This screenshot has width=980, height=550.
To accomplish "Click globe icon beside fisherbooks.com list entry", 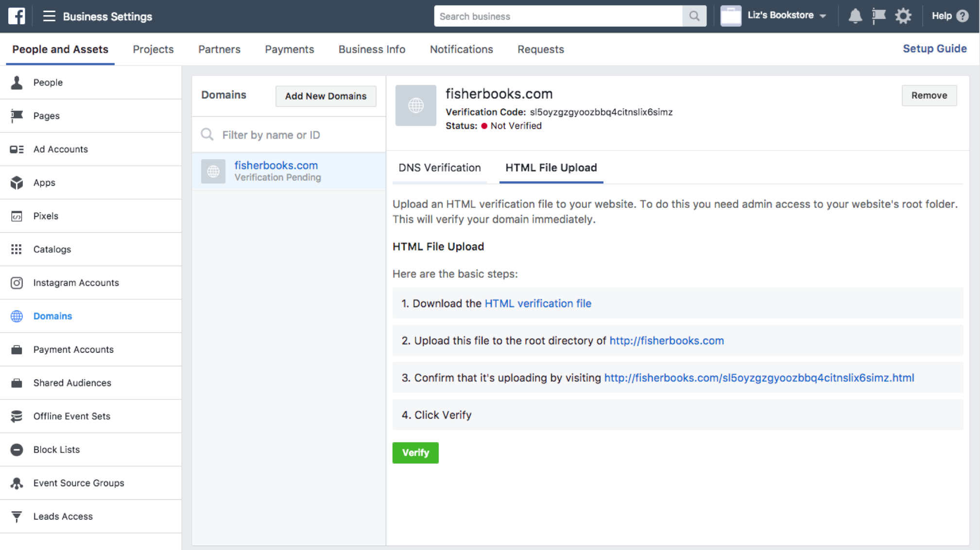I will point(213,171).
